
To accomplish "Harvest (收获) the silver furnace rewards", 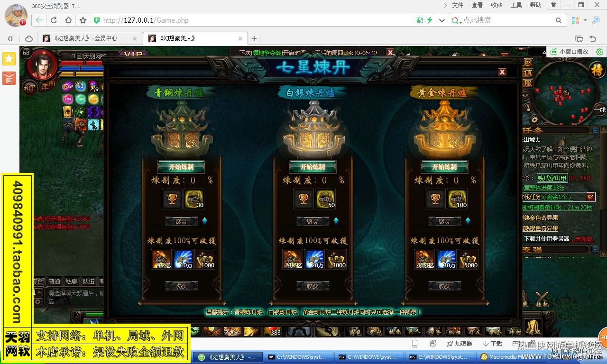I will tap(313, 286).
